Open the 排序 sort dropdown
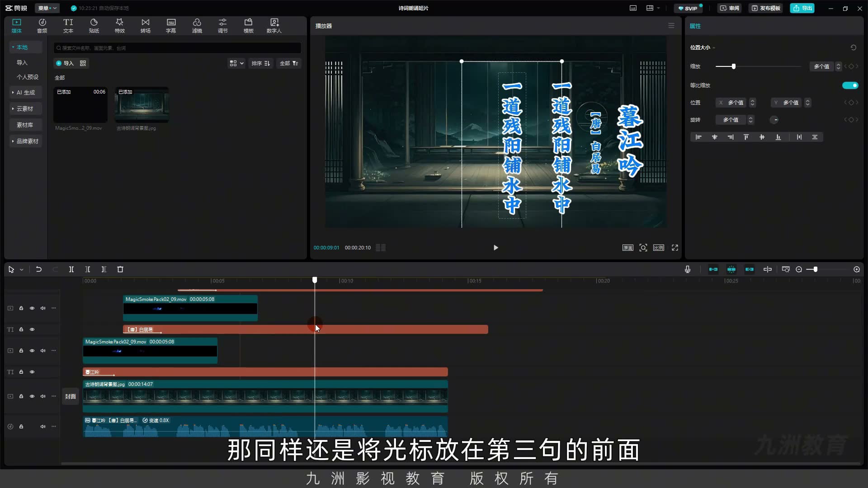 coord(261,63)
